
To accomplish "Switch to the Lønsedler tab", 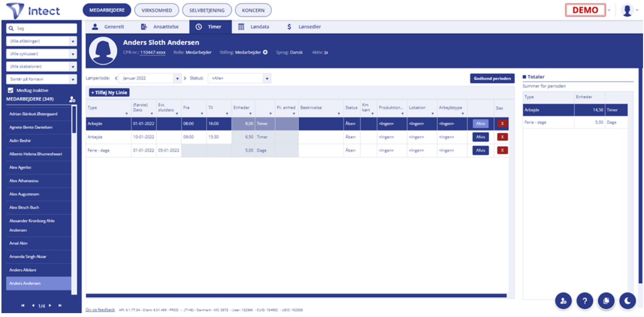I will coord(304,27).
